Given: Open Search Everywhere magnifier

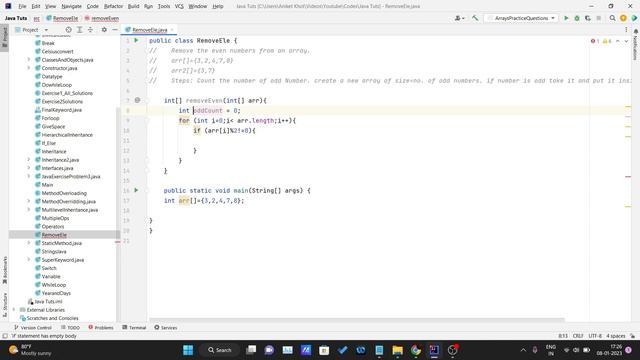Looking at the screenshot, I should coord(612,18).
